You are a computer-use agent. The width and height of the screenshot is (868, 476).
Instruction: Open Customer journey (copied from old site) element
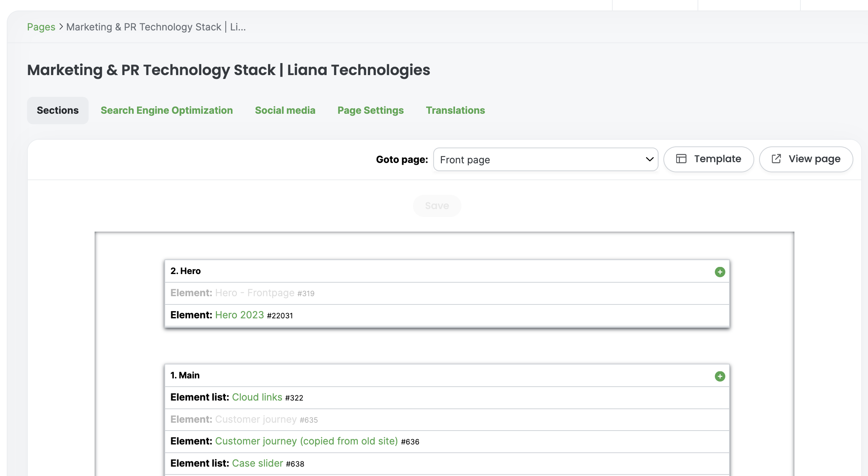click(306, 441)
